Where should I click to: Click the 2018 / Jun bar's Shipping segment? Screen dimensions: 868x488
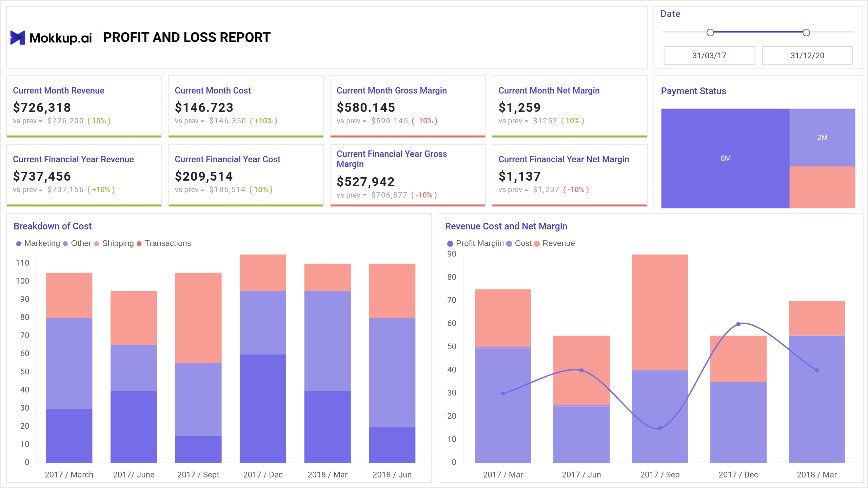point(392,291)
